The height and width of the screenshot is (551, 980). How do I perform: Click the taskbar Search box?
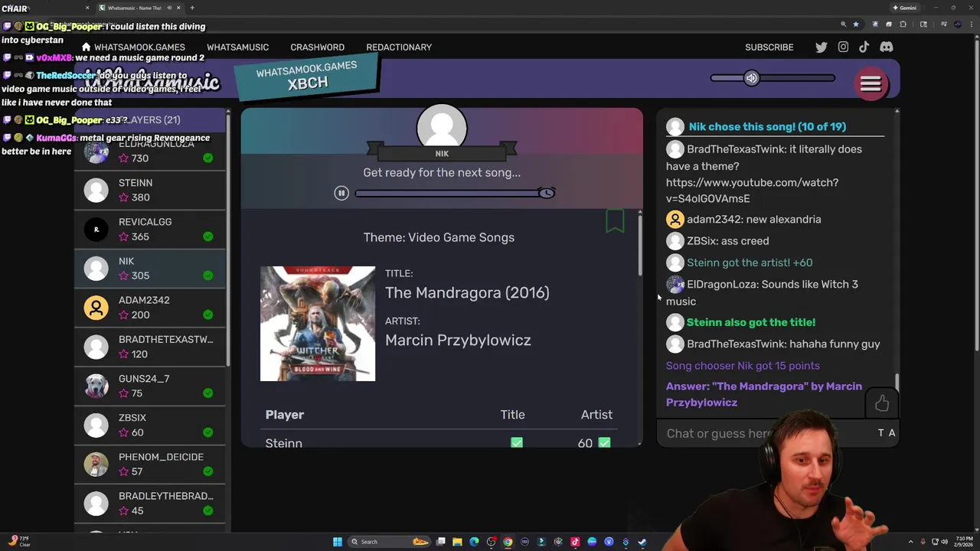tap(389, 542)
